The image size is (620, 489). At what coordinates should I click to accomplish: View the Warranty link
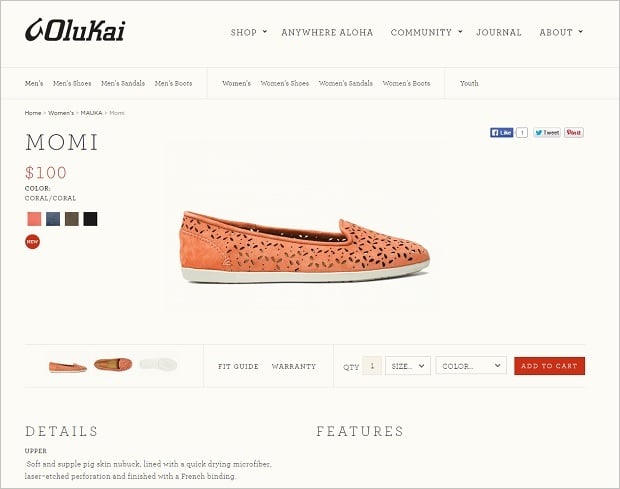click(293, 366)
